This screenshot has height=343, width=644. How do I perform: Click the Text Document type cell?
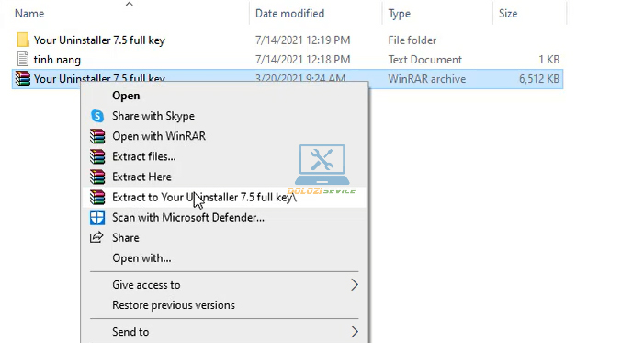(425, 60)
